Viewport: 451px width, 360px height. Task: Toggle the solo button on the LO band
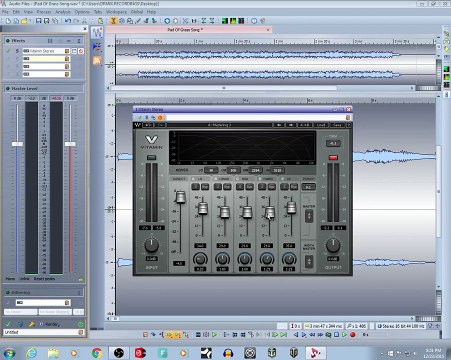click(x=195, y=187)
